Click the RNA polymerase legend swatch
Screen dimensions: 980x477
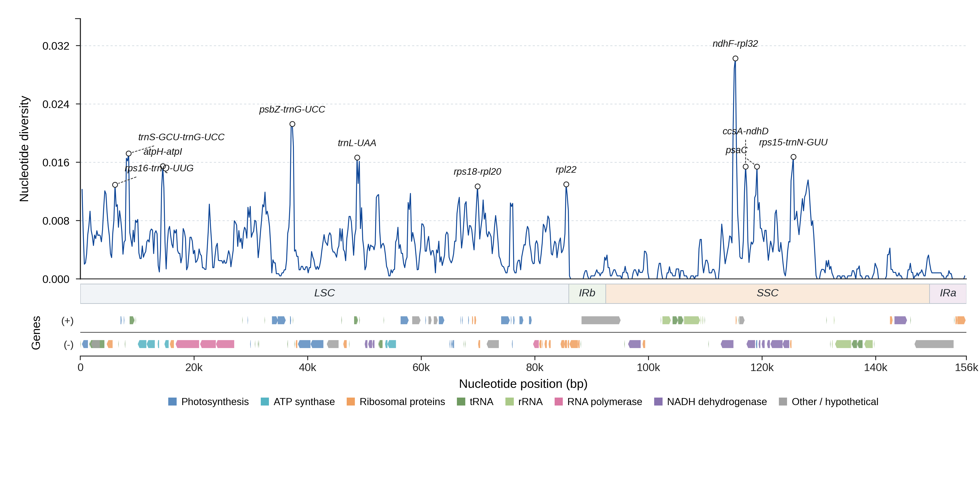click(558, 402)
